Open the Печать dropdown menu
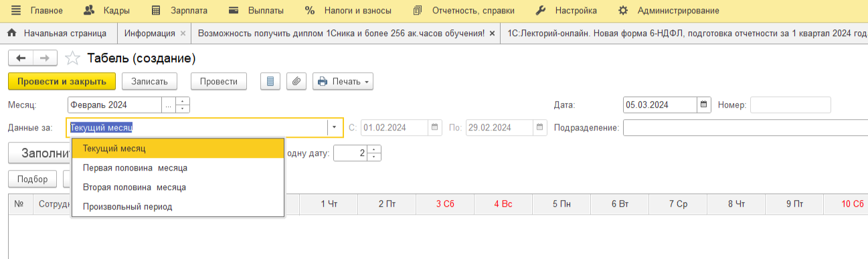The height and width of the screenshot is (259, 868). (x=343, y=81)
